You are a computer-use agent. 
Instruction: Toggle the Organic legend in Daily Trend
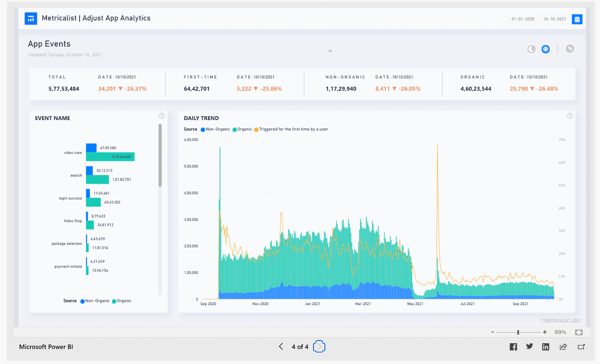coord(242,129)
